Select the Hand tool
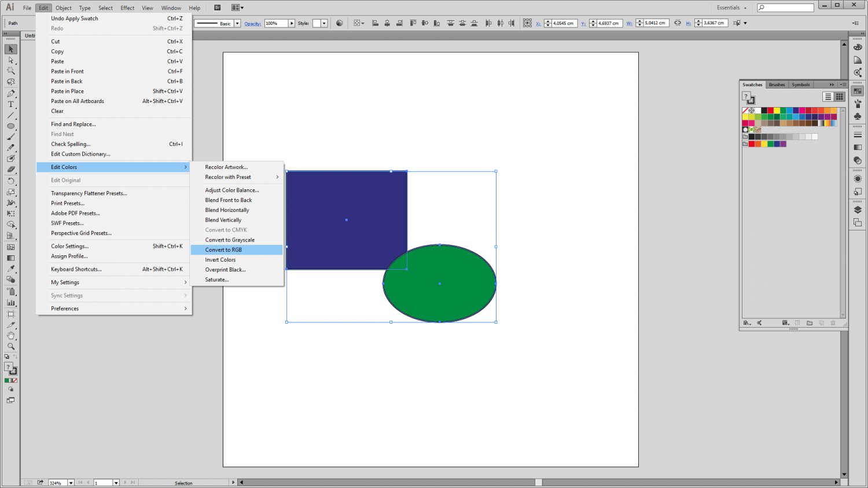This screenshot has height=488, width=868. coord(10,335)
